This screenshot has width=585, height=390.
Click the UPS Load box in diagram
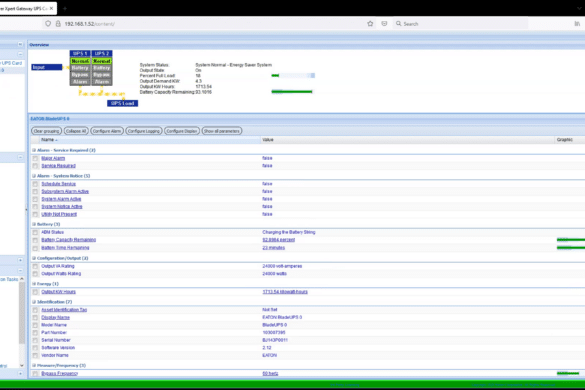(x=122, y=103)
